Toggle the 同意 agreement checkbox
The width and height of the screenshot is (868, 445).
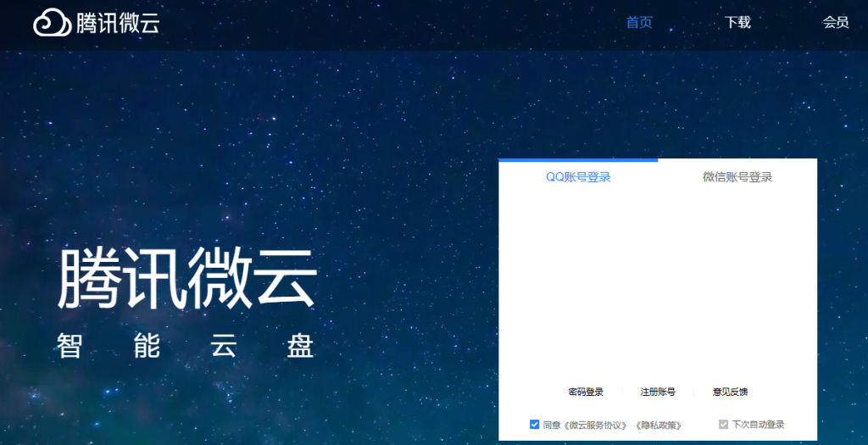coord(534,425)
